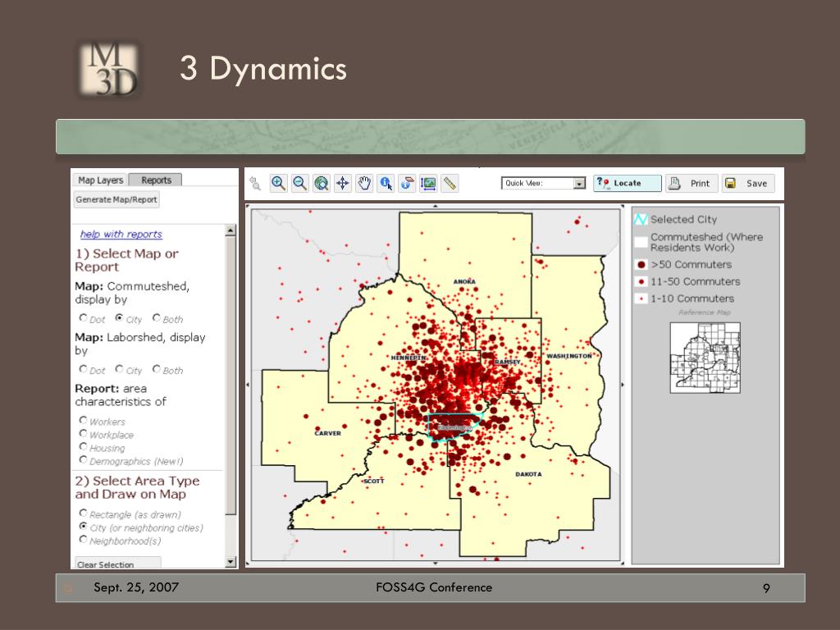The height and width of the screenshot is (630, 840).
Task: Select Laborshed display by City
Action: pos(120,368)
